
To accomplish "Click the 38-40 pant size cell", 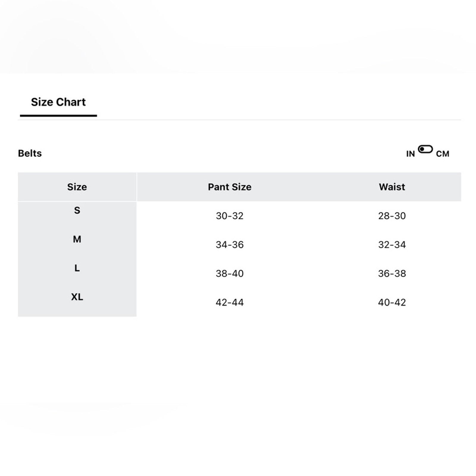I will (x=229, y=273).
